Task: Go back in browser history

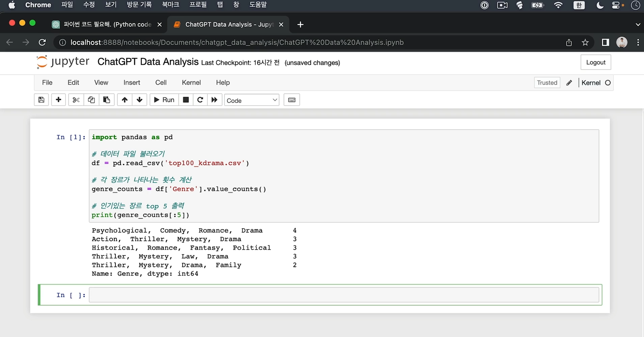Action: (x=10, y=43)
